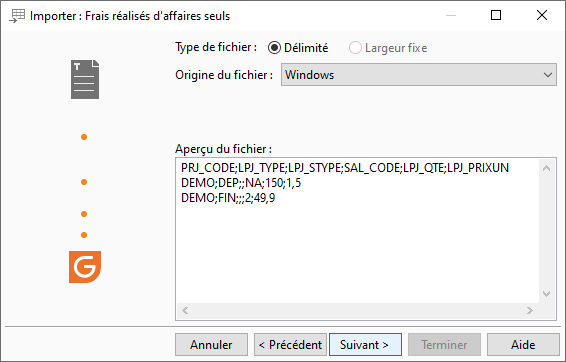The height and width of the screenshot is (362, 566).
Task: Click the first orange step dot
Action: point(84,137)
